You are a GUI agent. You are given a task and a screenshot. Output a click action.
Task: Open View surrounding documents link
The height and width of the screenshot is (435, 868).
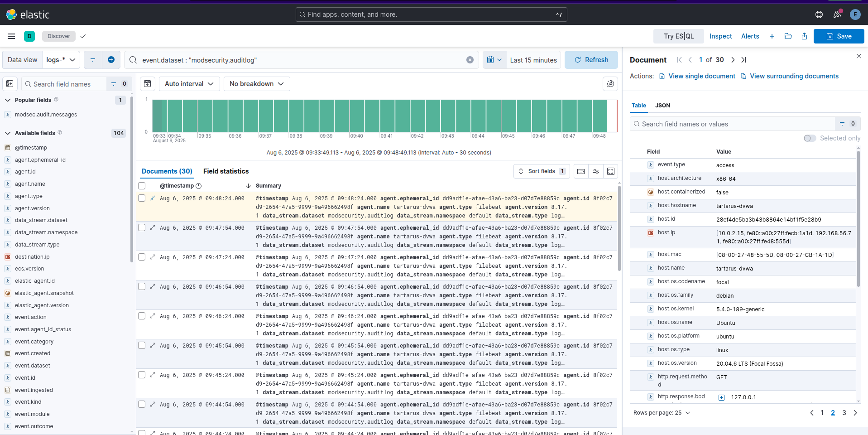(x=794, y=76)
